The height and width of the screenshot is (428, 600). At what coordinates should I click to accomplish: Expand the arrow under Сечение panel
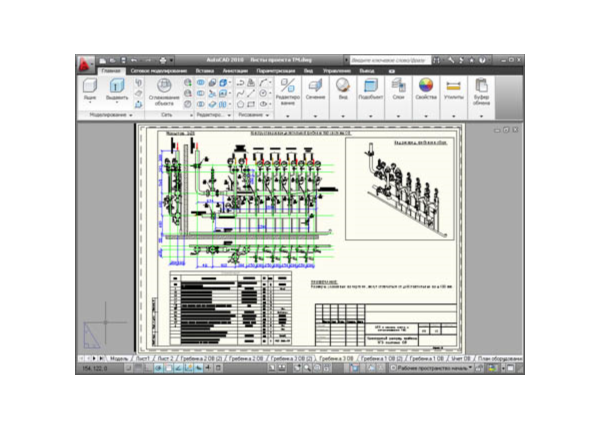point(315,116)
